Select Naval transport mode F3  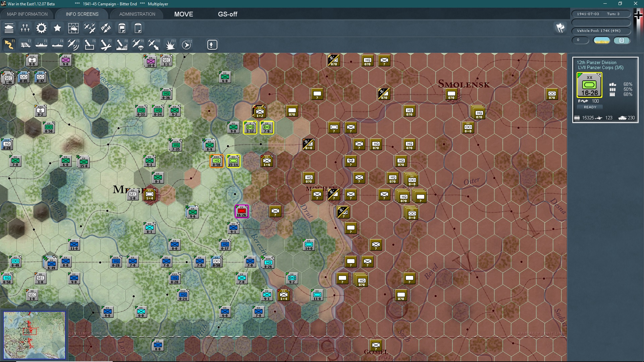pyautogui.click(x=41, y=45)
